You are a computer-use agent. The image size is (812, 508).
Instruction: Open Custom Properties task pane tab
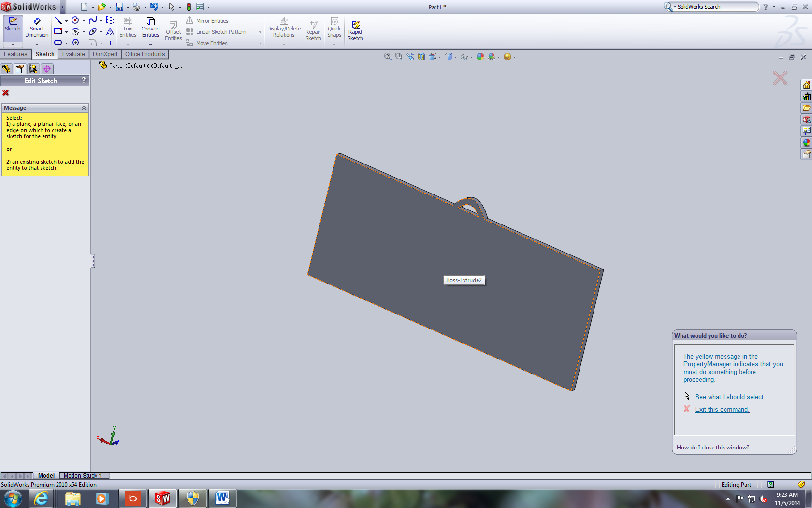click(806, 154)
